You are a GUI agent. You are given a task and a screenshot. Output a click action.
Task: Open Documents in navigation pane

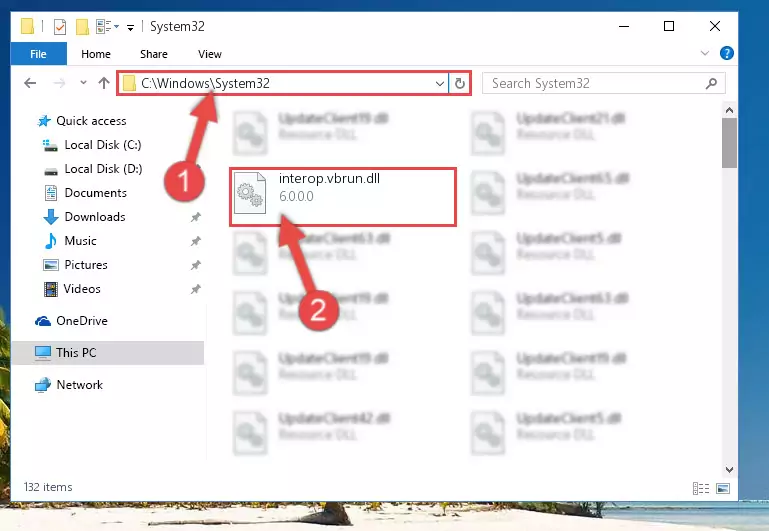click(x=85, y=193)
